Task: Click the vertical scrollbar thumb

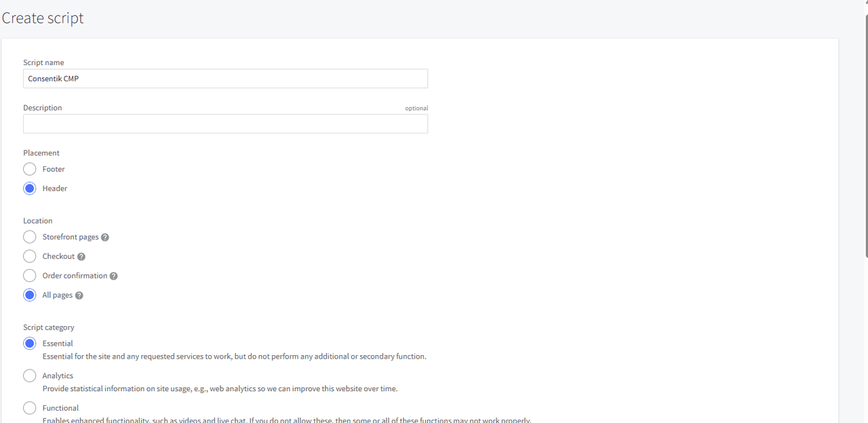Action: coord(865,136)
